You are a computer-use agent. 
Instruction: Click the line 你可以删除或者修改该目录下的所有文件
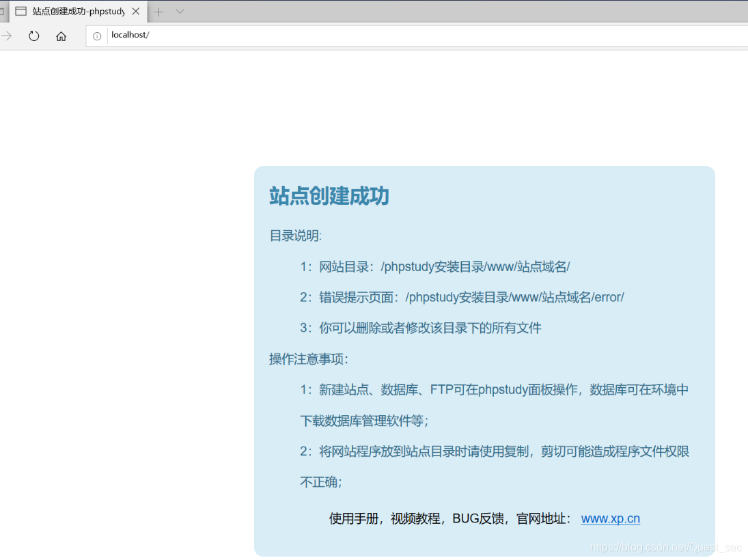click(421, 328)
